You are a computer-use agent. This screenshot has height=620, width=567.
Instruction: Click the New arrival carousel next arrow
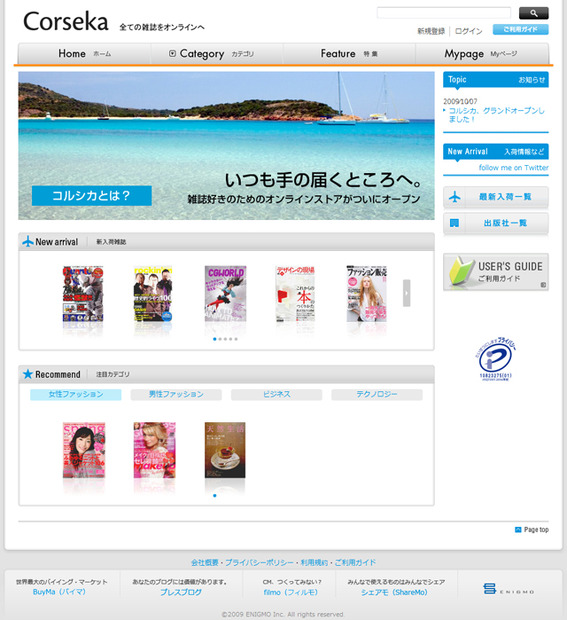point(406,293)
